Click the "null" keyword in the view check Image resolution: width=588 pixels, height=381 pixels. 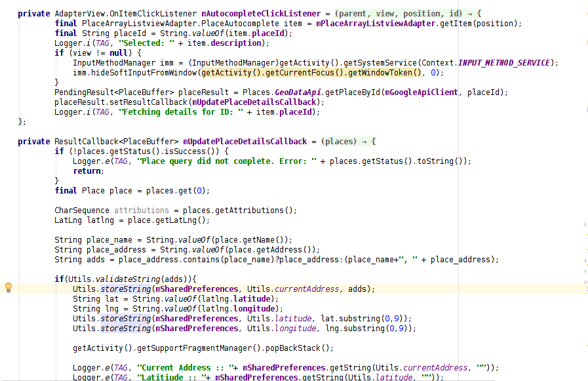click(x=119, y=53)
